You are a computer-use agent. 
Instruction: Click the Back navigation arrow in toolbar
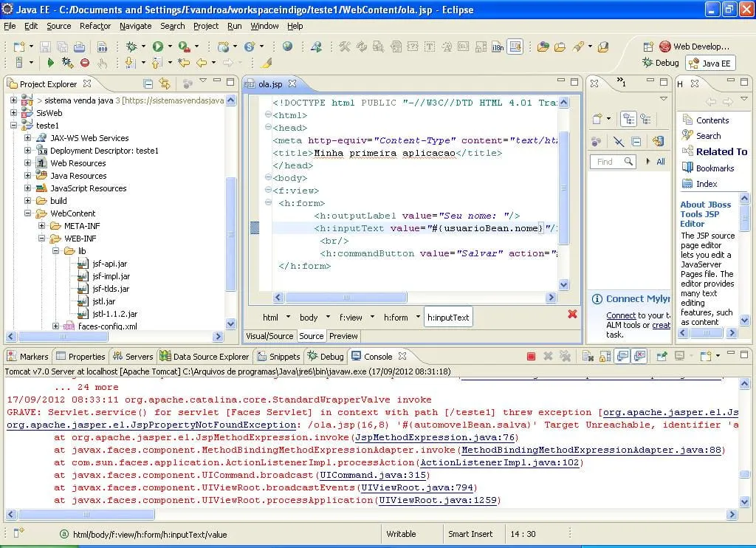click(202, 64)
